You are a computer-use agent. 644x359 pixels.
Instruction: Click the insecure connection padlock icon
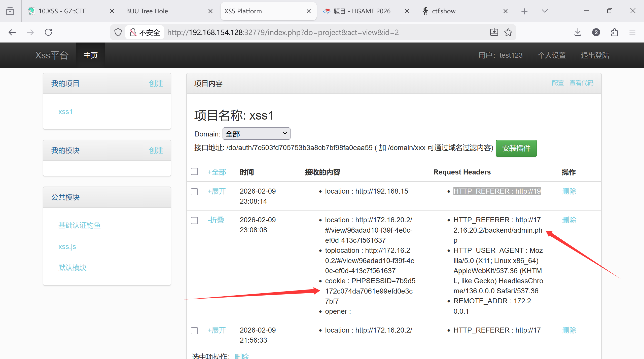(x=133, y=32)
